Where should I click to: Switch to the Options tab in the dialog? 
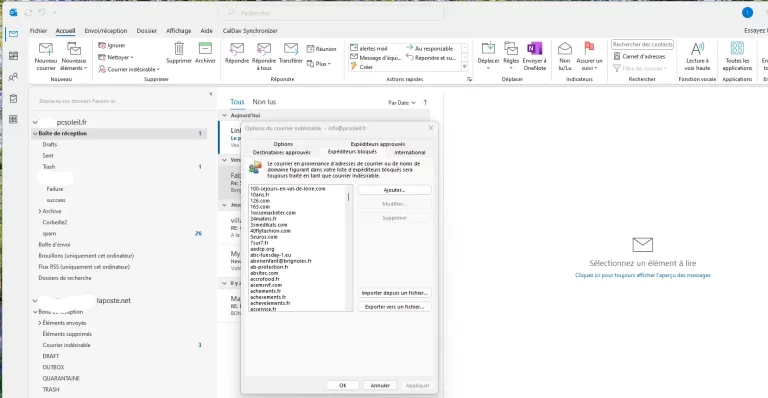[283, 144]
